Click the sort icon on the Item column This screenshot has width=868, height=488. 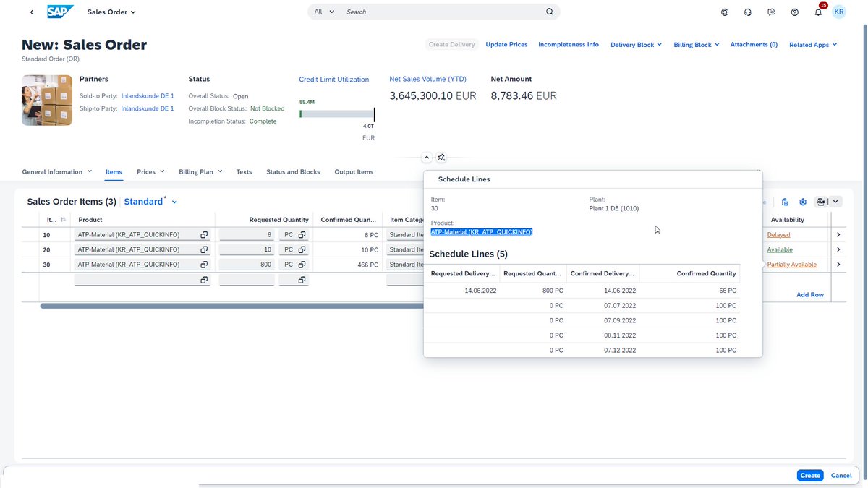click(x=63, y=220)
